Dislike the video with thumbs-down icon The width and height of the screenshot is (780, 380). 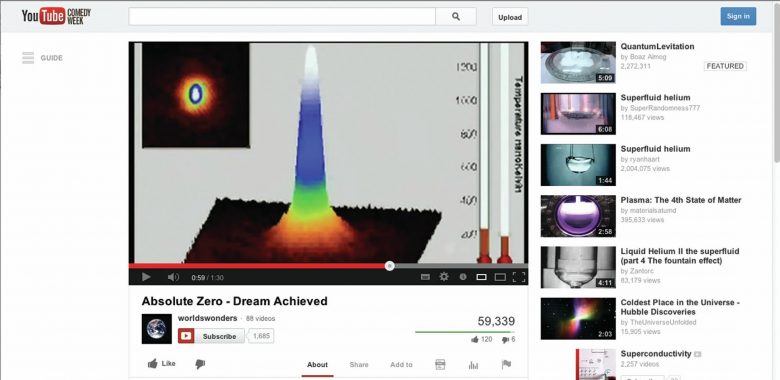click(x=200, y=364)
